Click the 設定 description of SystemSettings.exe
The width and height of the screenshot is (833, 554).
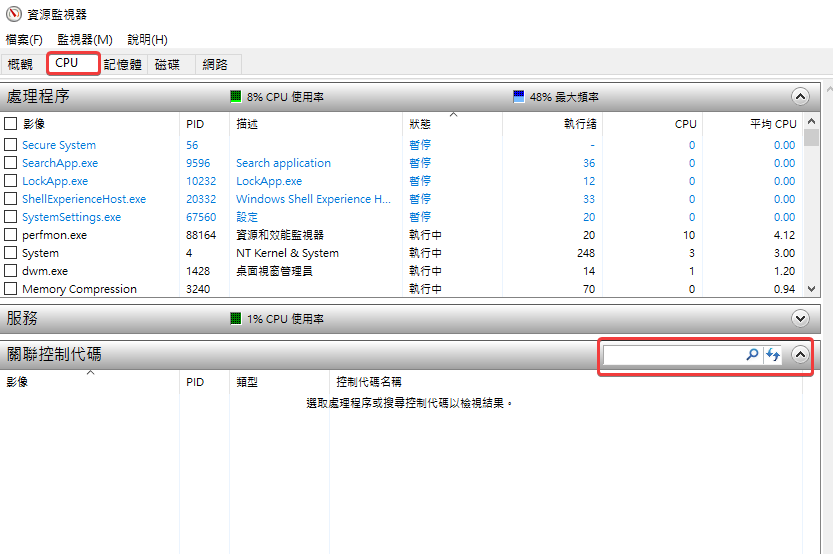pyautogui.click(x=247, y=217)
